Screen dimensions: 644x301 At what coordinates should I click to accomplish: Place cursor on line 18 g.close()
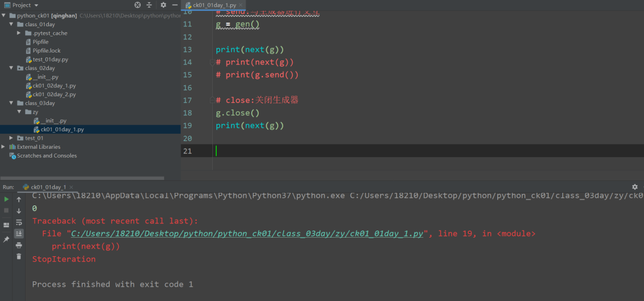tap(238, 113)
